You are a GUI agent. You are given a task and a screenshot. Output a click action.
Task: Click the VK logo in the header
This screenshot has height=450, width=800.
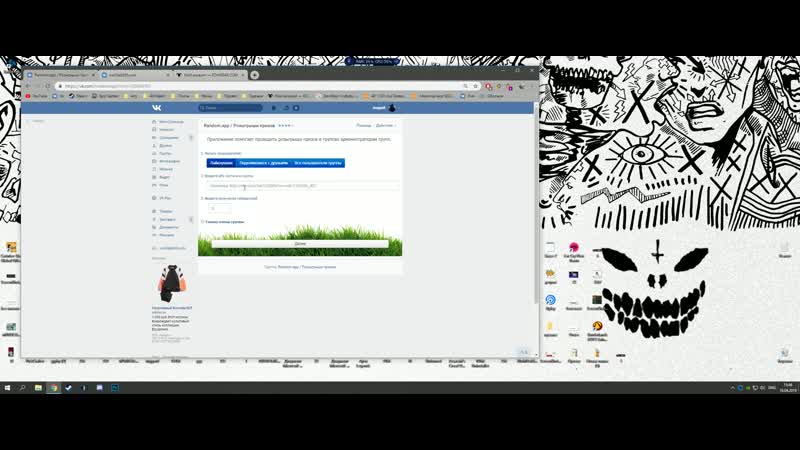coord(157,108)
